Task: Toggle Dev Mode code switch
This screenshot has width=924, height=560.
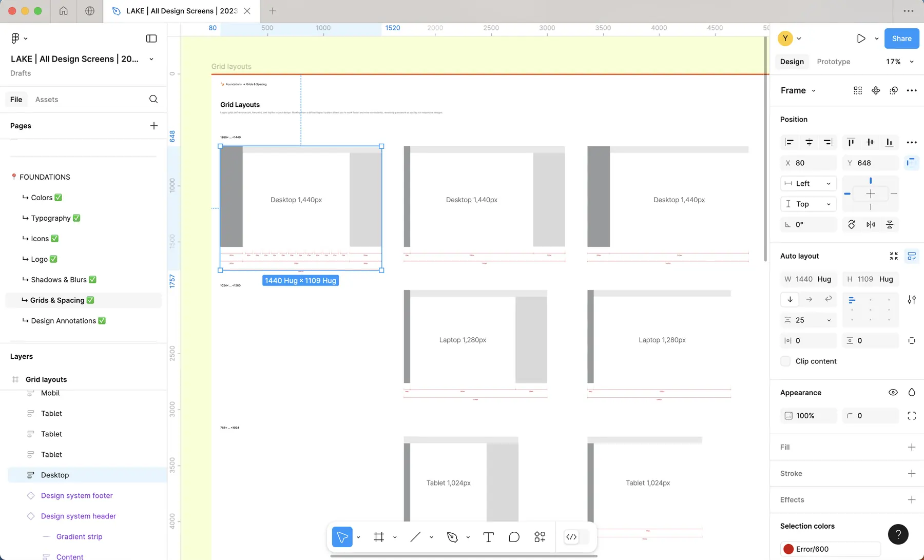Action: [576, 537]
